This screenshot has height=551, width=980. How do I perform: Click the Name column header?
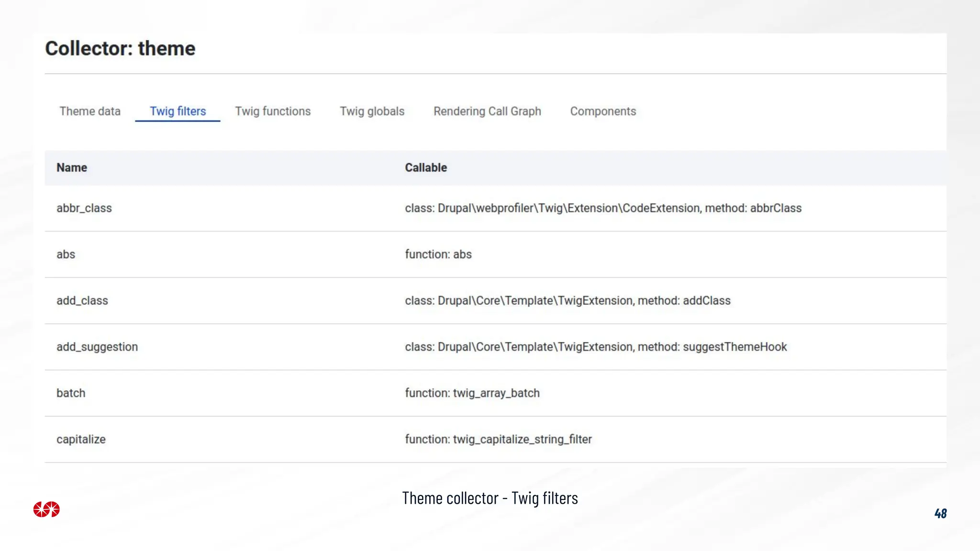tap(72, 168)
